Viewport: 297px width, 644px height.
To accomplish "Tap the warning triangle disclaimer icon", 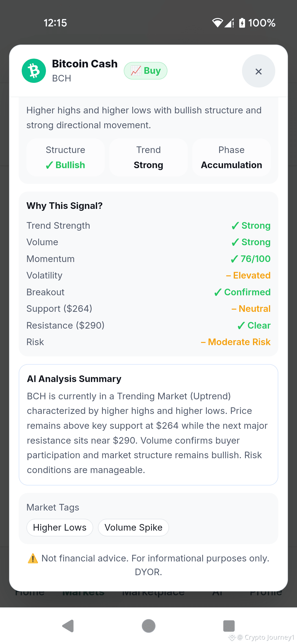I will (x=33, y=558).
